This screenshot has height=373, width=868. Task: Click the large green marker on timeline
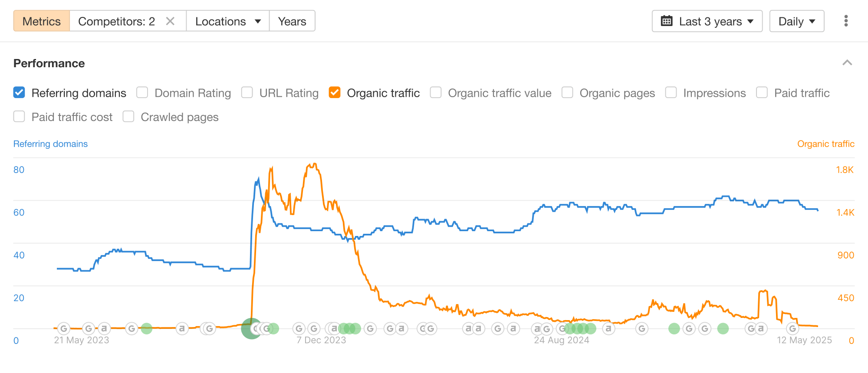click(x=252, y=328)
